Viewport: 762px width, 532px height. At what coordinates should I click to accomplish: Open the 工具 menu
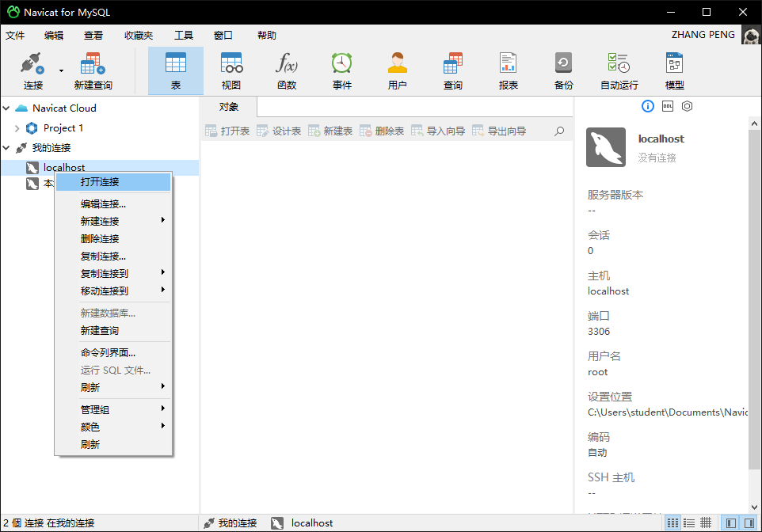184,35
